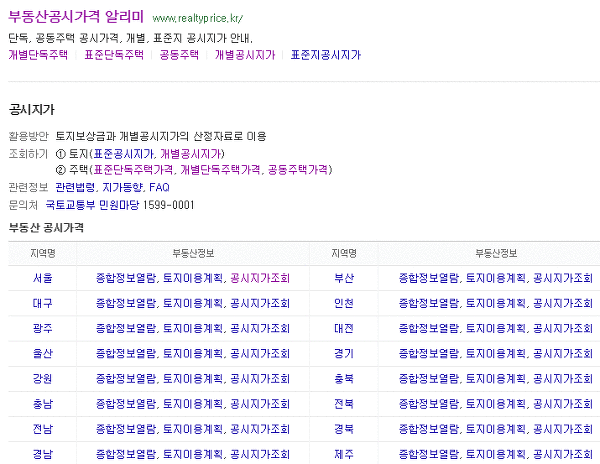Open 공시지가조회 for 강원

[x=260, y=379]
